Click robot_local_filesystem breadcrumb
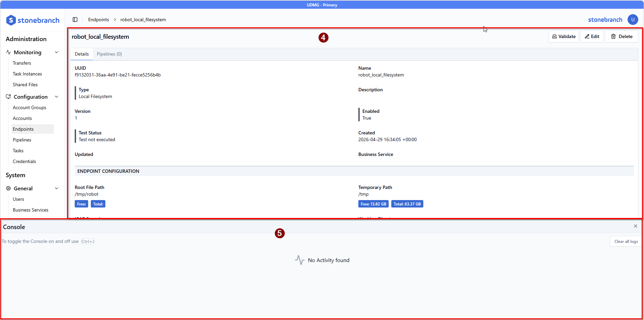 (143, 20)
